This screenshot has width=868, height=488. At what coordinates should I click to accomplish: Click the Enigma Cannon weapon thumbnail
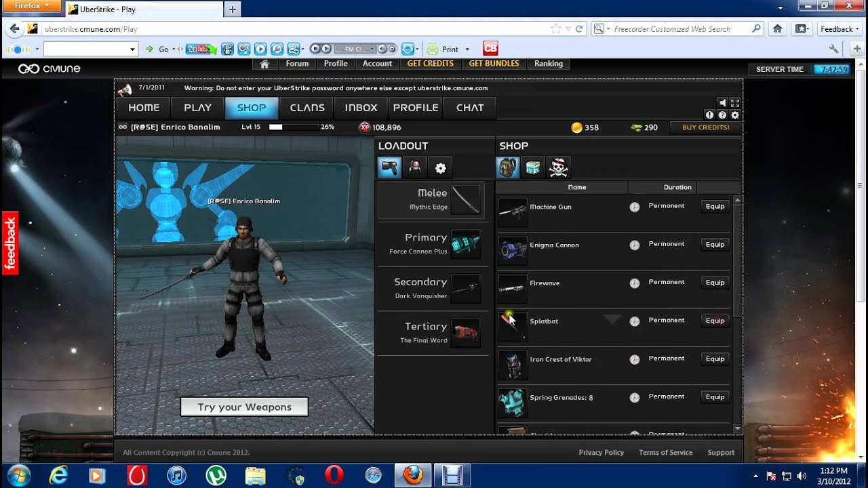(x=513, y=250)
